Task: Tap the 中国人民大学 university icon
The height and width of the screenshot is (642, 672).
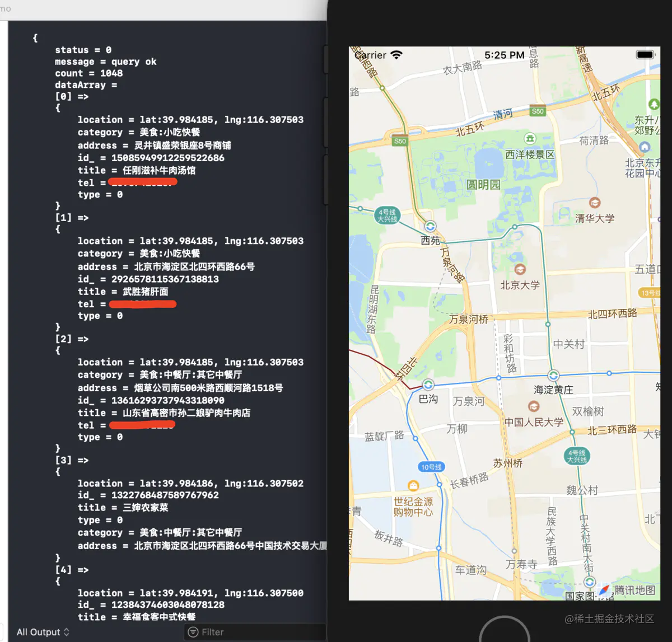Action: point(534,406)
